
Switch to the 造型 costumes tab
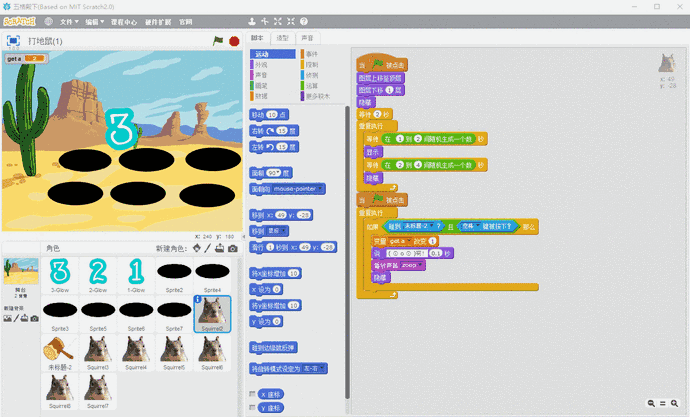(x=282, y=37)
